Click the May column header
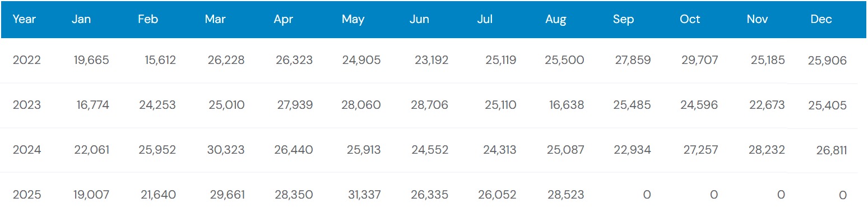 click(353, 20)
